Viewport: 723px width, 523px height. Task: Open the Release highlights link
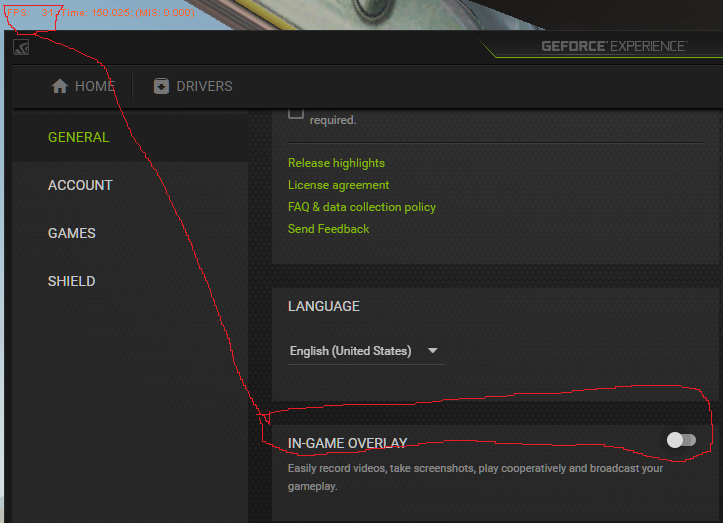click(x=336, y=163)
